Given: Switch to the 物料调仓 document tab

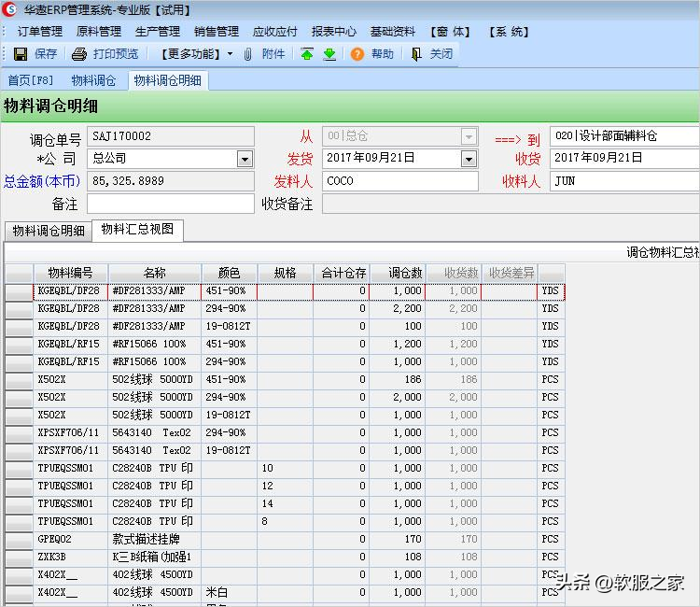Looking at the screenshot, I should (93, 80).
